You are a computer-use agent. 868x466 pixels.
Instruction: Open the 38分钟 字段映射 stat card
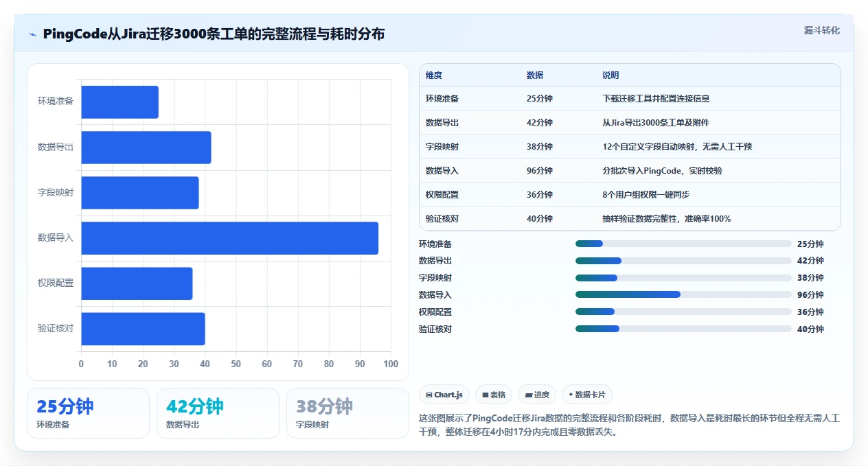point(347,413)
